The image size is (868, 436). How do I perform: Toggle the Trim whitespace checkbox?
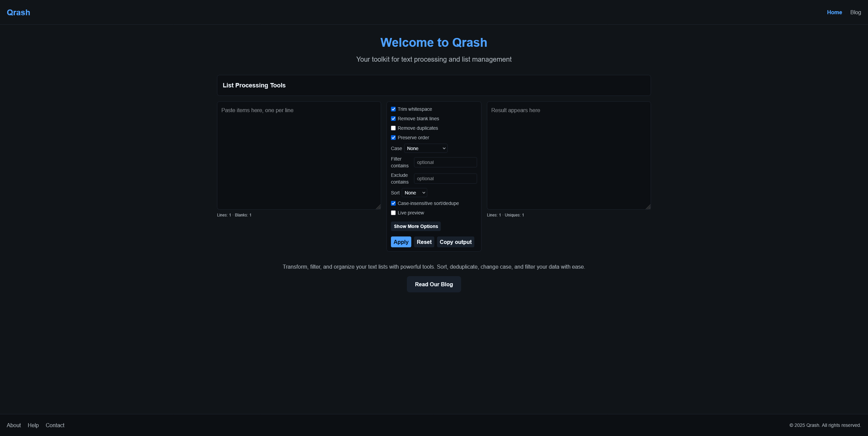pos(393,109)
